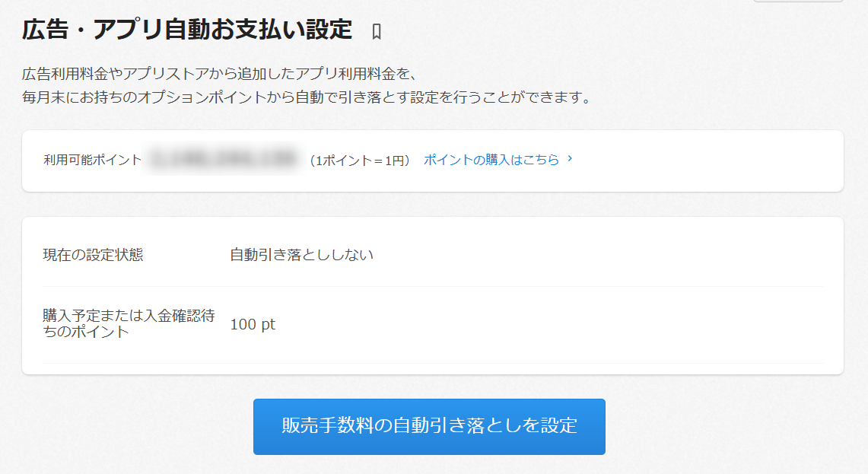Click the divider line below 現在の設定状態 row
The image size is (868, 474).
click(x=433, y=287)
